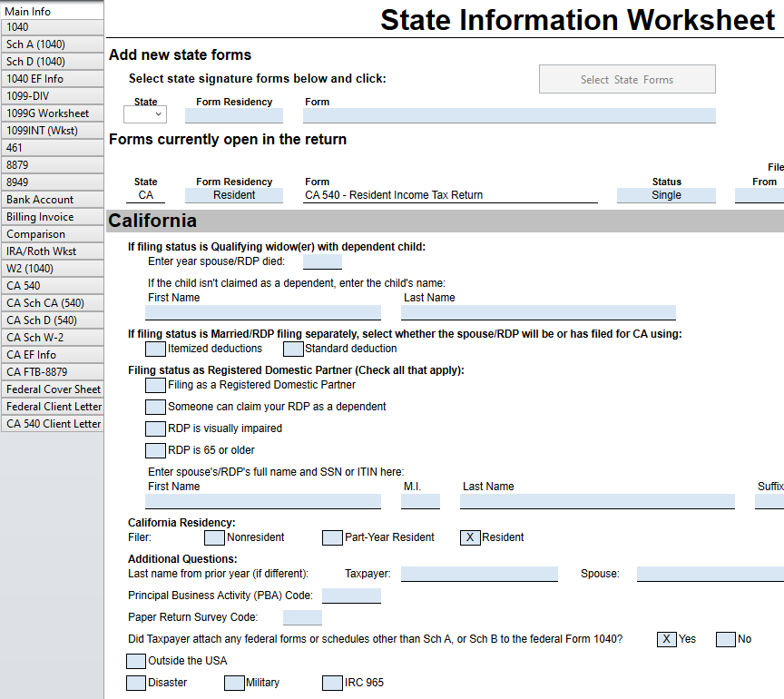The height and width of the screenshot is (699, 784).
Task: Check RDP is 65 or older
Action: click(155, 450)
